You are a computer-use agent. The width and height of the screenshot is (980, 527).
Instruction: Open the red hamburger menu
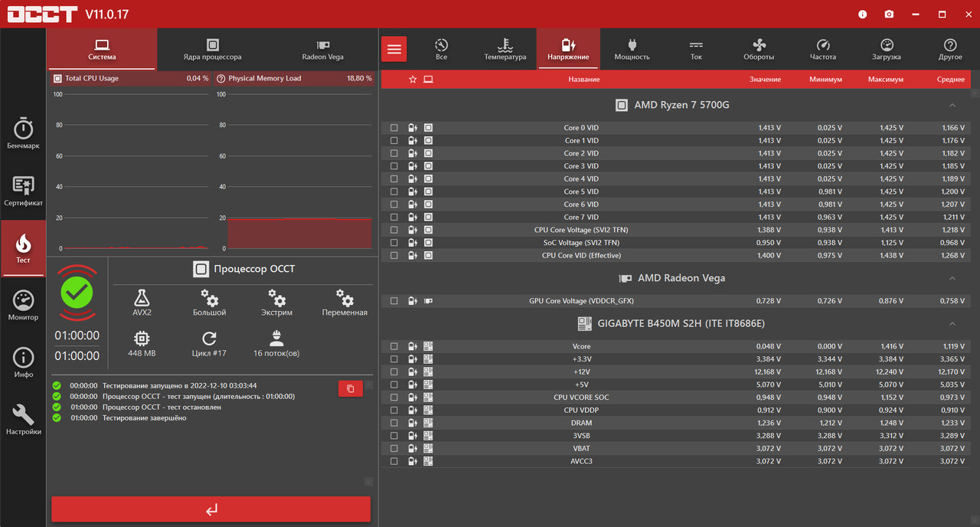394,49
